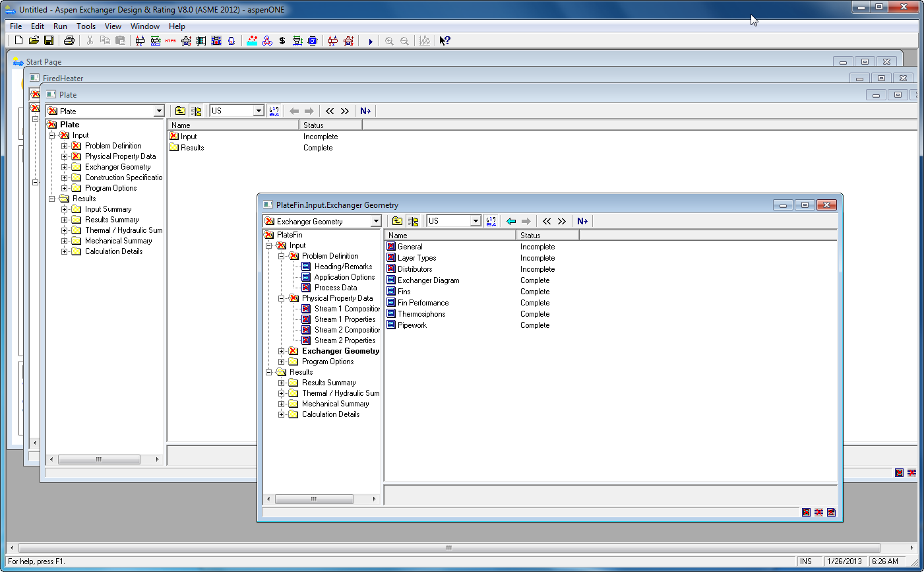Select Thermosiphons row in list
924x572 pixels.
(x=421, y=314)
